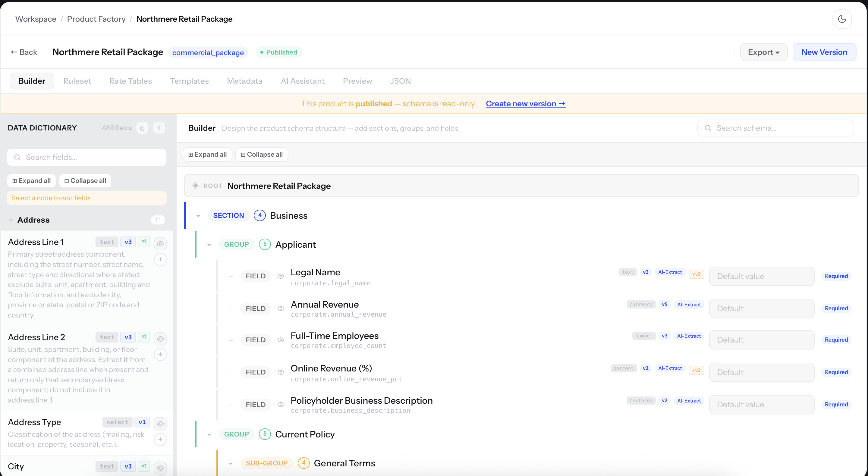868x476 pixels.
Task: View the JSON tab
Action: point(401,81)
